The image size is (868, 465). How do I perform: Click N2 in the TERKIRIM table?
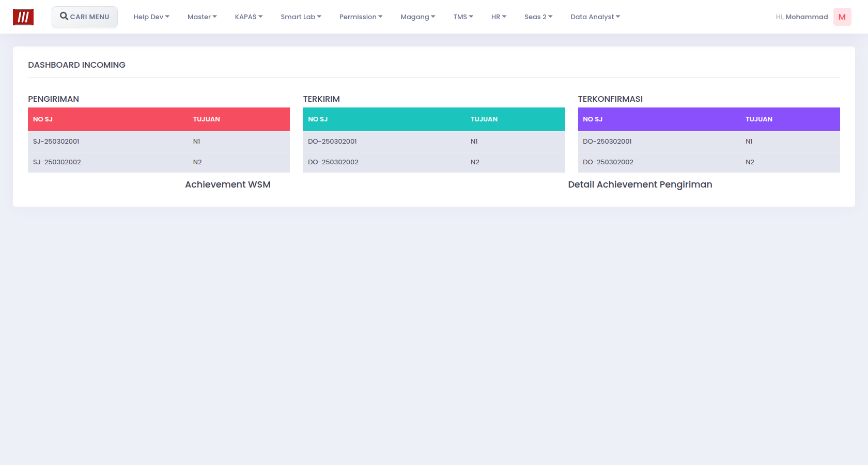click(475, 162)
